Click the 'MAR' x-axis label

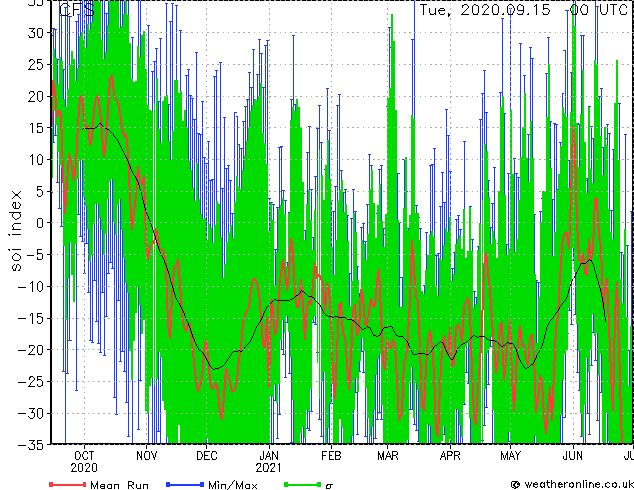388,456
